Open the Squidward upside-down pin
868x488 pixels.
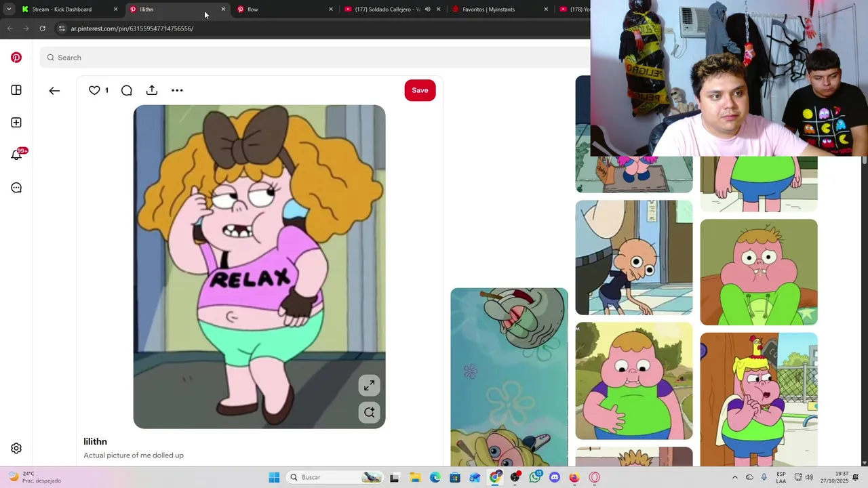tap(509, 378)
